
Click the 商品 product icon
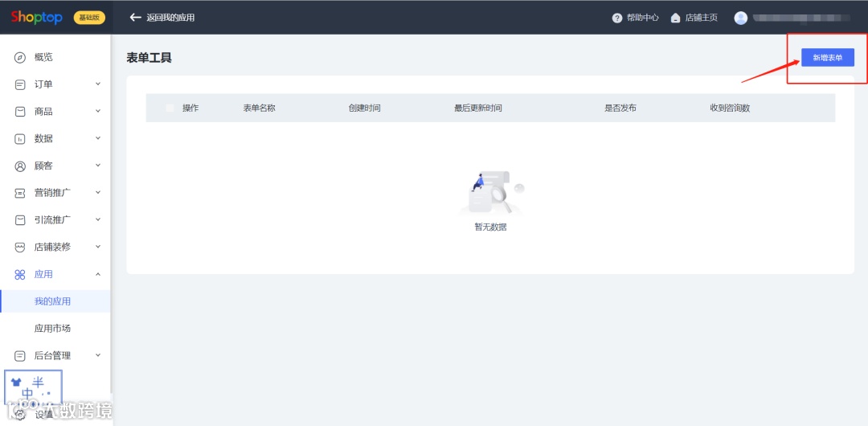[20, 112]
